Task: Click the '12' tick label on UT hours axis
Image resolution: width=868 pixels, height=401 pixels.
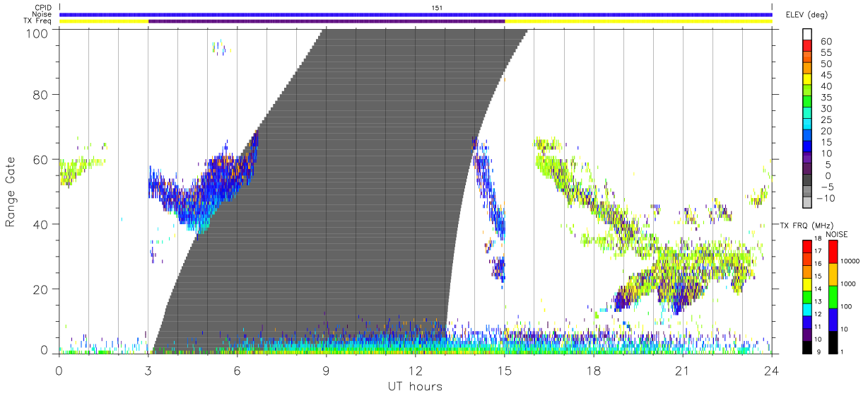Action: [416, 371]
